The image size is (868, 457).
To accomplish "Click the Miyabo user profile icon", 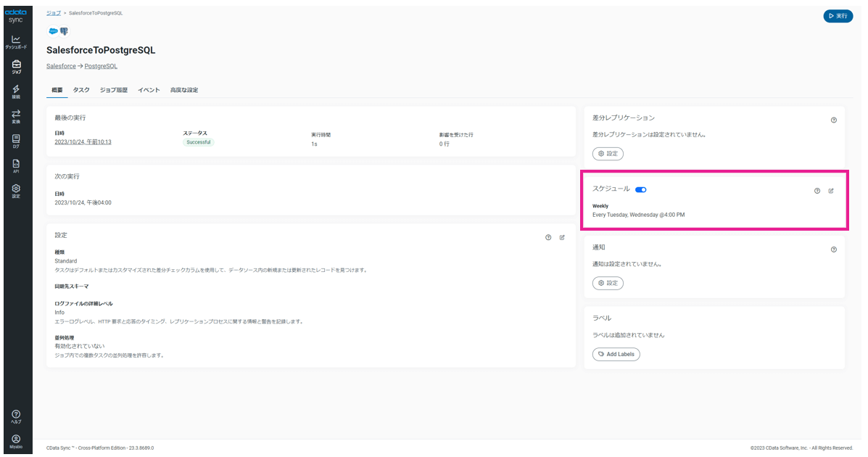I will point(16,441).
